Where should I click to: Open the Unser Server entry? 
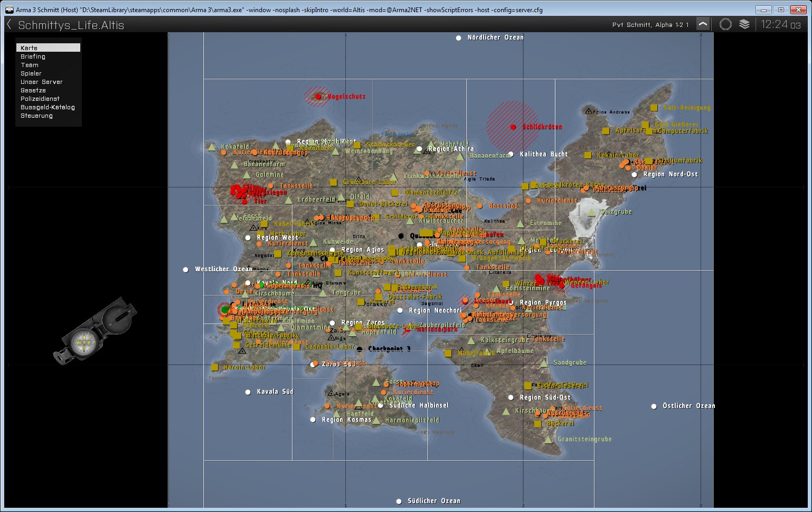(48, 82)
